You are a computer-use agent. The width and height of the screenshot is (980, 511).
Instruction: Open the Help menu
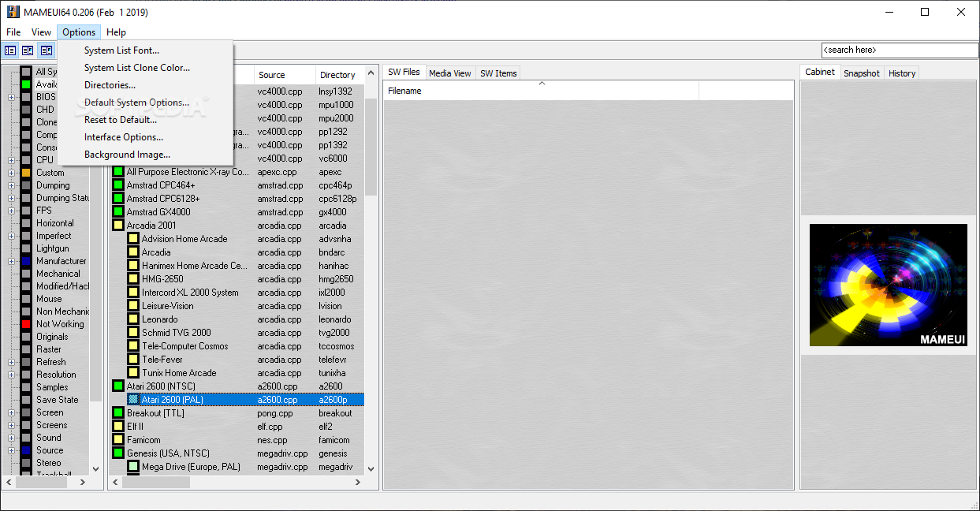116,32
